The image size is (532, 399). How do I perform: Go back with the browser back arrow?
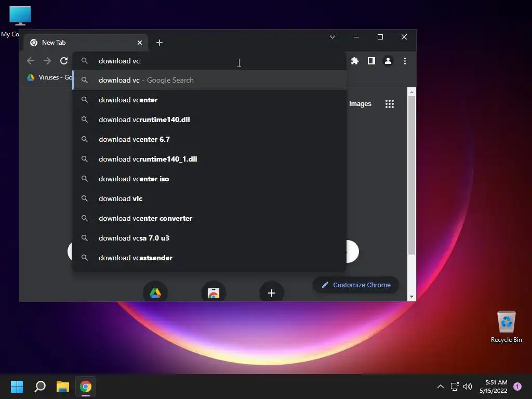click(31, 61)
